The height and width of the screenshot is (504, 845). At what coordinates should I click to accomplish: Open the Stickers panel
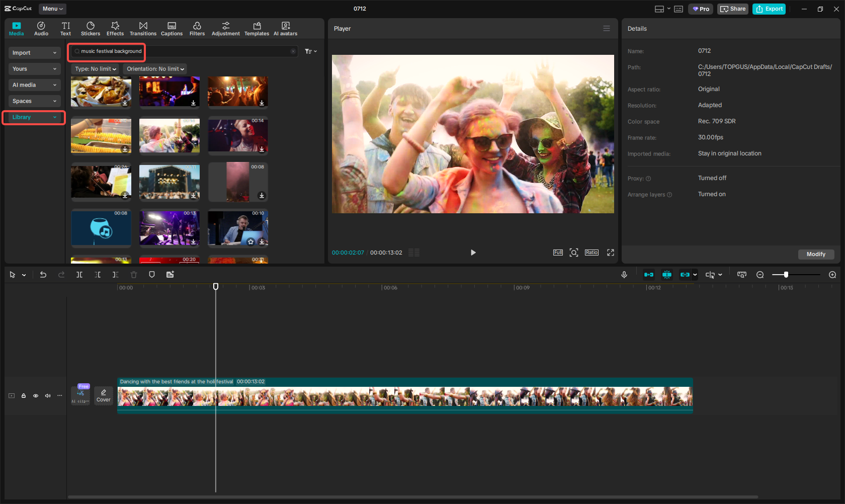pyautogui.click(x=91, y=28)
